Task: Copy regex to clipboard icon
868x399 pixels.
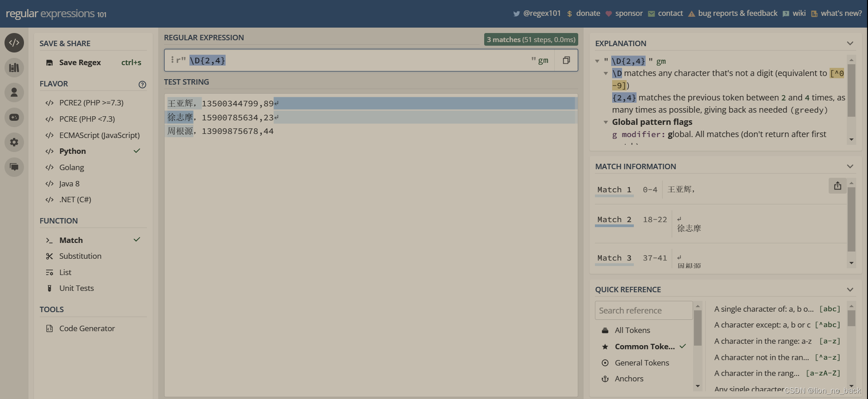Action: (x=566, y=60)
